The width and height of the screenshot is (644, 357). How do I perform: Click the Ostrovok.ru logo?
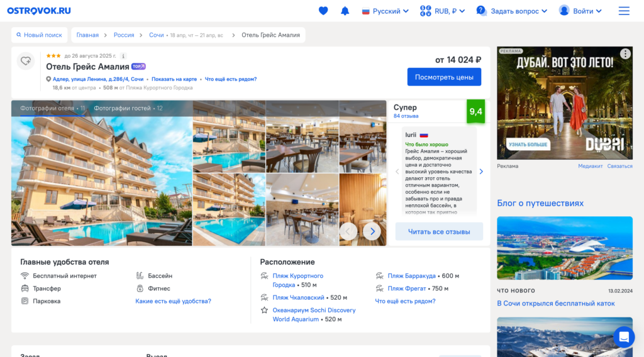coord(39,11)
